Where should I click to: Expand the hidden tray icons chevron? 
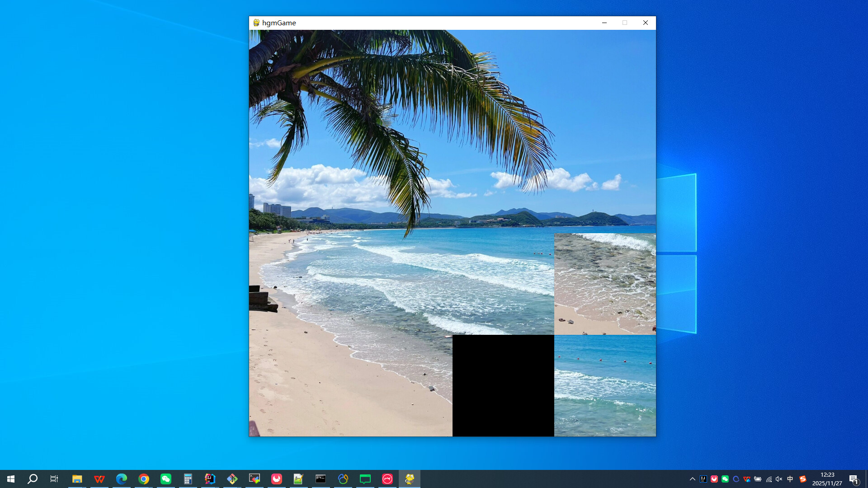pyautogui.click(x=692, y=479)
